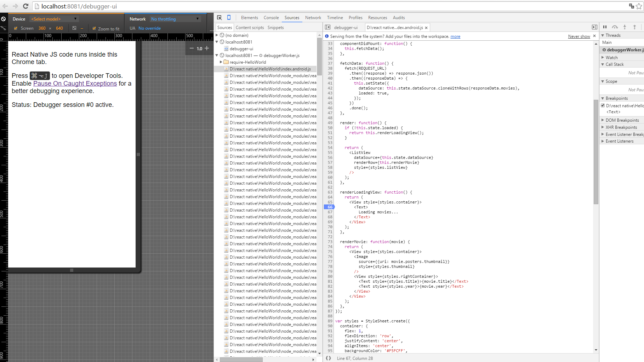644x362 pixels.
Task: Open the media queries bars icon
Action: pyautogui.click(x=4, y=28)
